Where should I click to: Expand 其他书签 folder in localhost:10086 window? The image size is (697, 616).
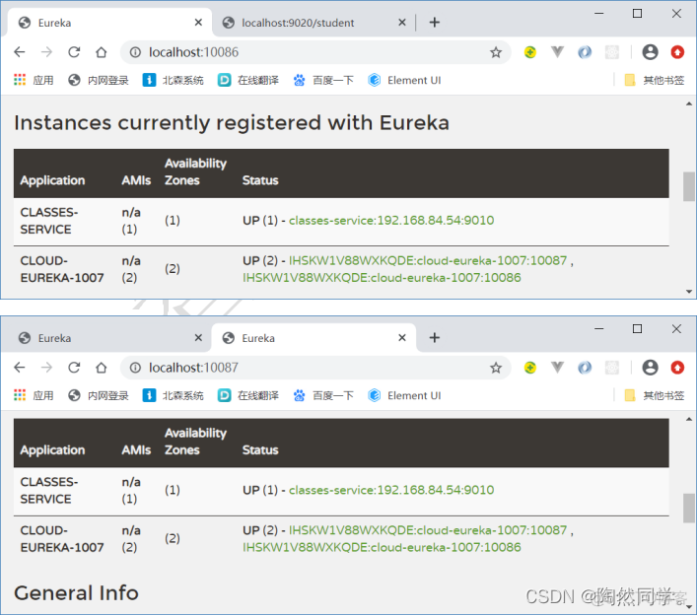coord(654,80)
